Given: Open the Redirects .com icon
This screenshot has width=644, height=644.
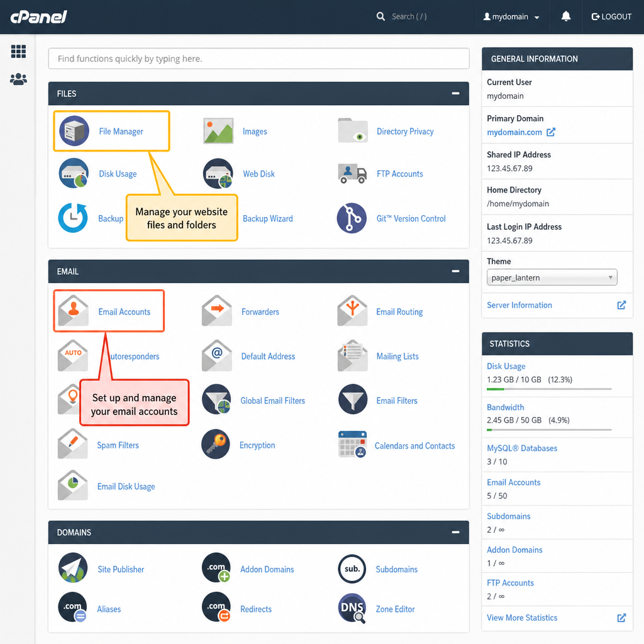Looking at the screenshot, I should pos(216,608).
